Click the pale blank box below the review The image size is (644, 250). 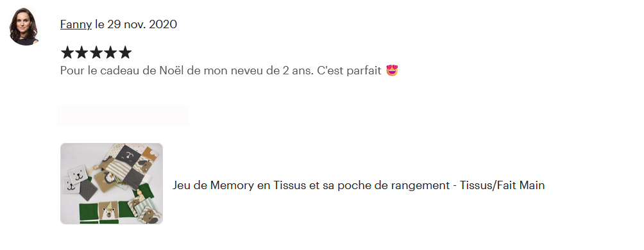123,115
